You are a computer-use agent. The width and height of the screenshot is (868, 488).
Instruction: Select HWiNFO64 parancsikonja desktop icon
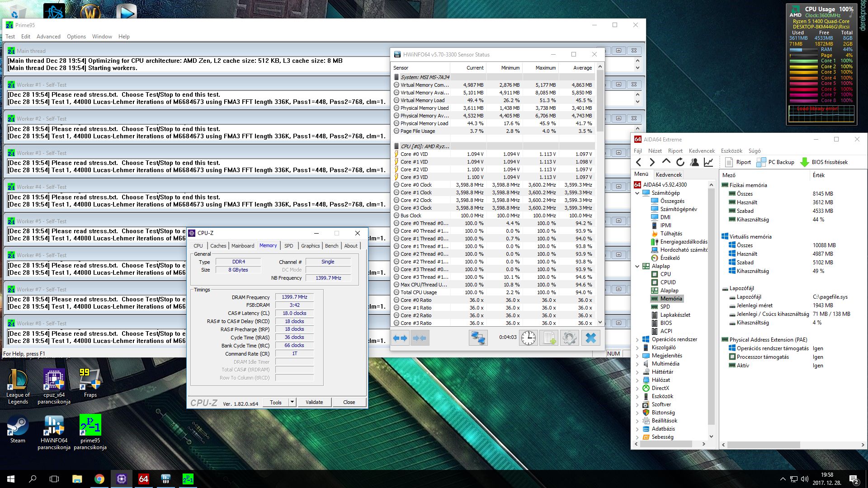pos(54,432)
